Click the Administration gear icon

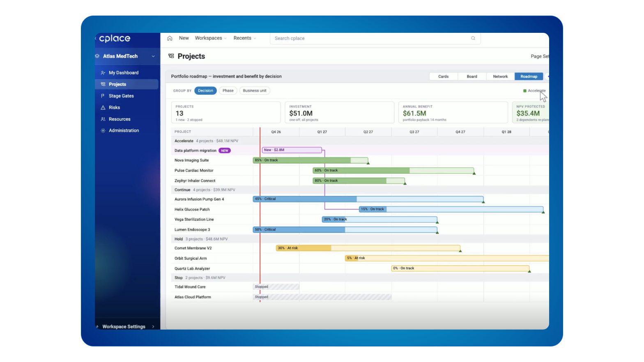pyautogui.click(x=103, y=131)
